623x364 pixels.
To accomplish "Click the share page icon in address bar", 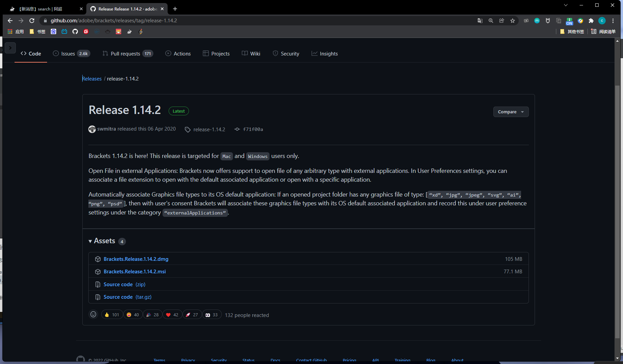I will [x=502, y=21].
